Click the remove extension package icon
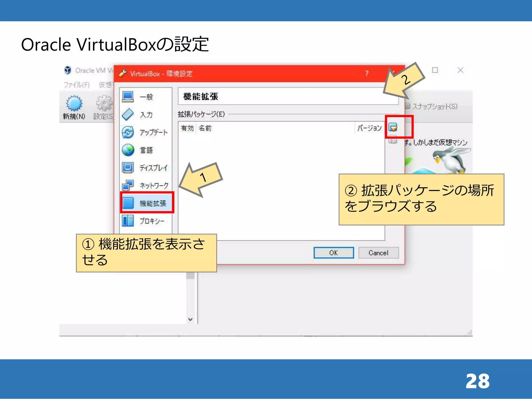Viewport: 532px width, 399px height. pos(393,140)
